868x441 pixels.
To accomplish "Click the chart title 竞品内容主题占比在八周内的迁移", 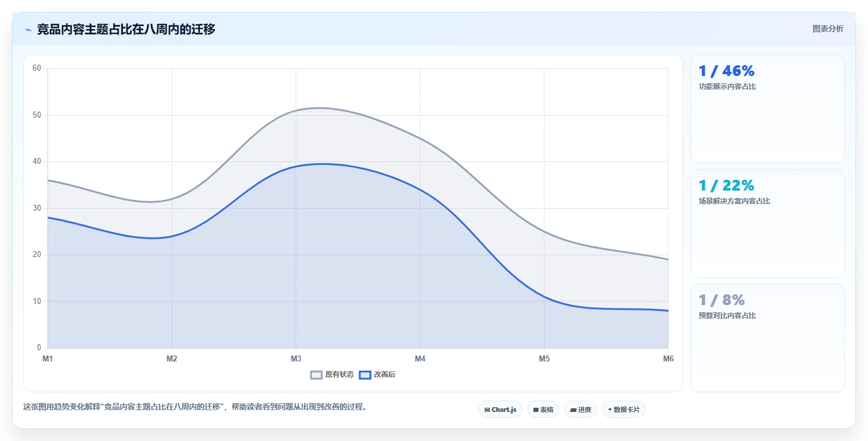I will pyautogui.click(x=126, y=29).
